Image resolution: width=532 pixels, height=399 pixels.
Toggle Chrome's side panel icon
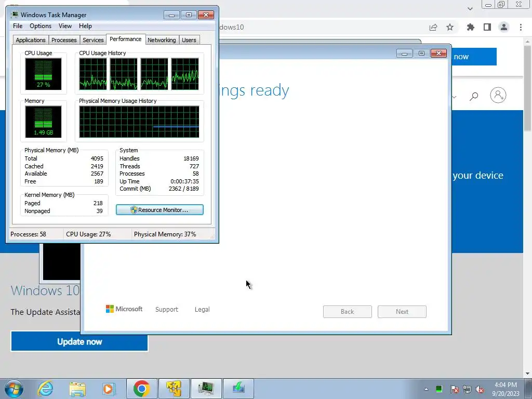pyautogui.click(x=487, y=27)
